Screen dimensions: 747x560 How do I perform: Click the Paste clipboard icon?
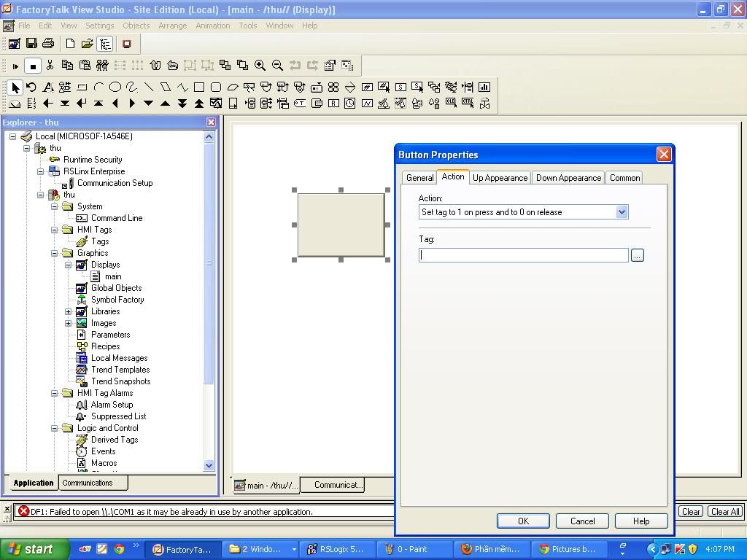point(85,65)
